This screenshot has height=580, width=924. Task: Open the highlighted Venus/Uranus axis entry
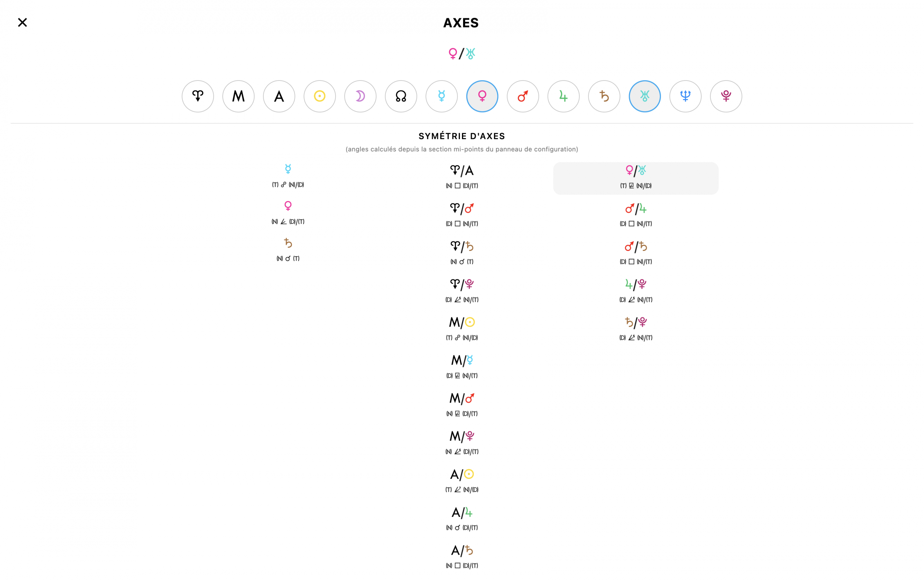pos(636,178)
